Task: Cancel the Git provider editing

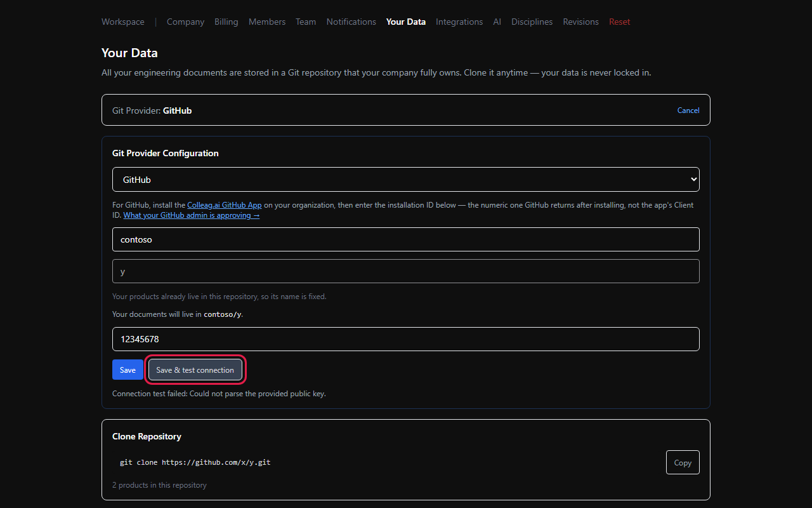Action: coord(688,110)
